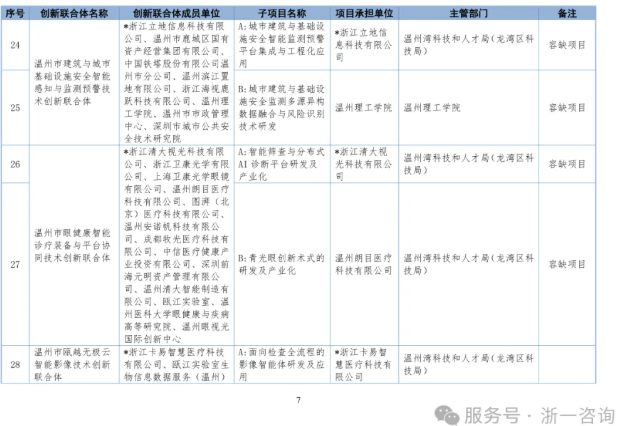Select row number 28 cell

click(15, 365)
